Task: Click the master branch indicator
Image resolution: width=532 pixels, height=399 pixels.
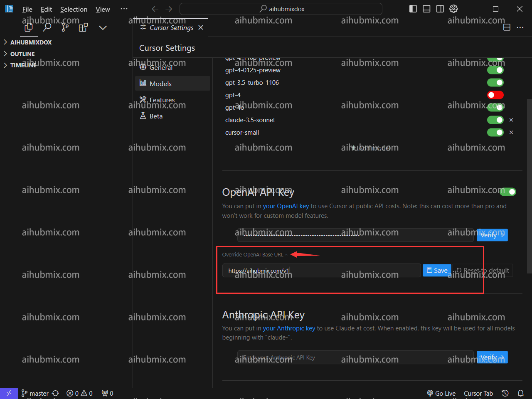Action: pyautogui.click(x=35, y=393)
